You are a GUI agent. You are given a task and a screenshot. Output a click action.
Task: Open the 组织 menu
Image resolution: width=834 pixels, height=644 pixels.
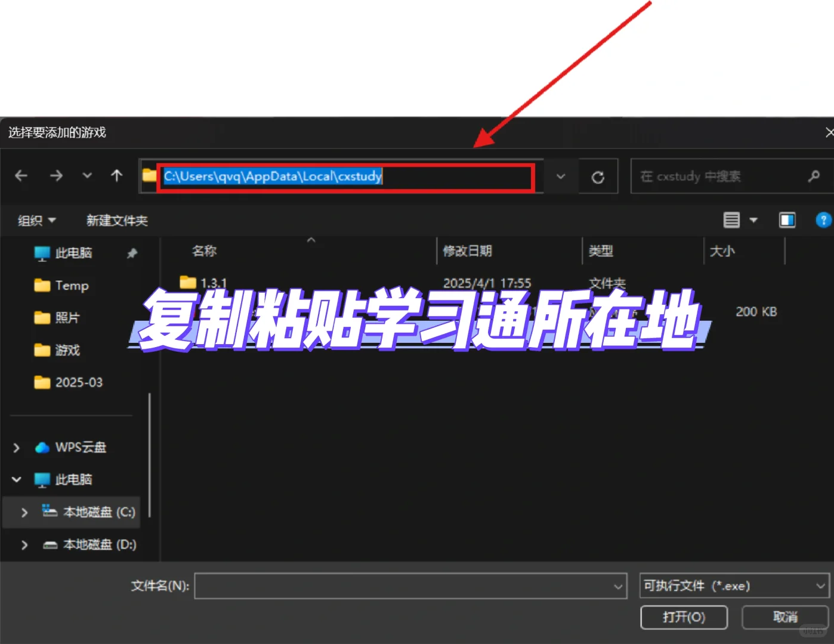point(36,220)
